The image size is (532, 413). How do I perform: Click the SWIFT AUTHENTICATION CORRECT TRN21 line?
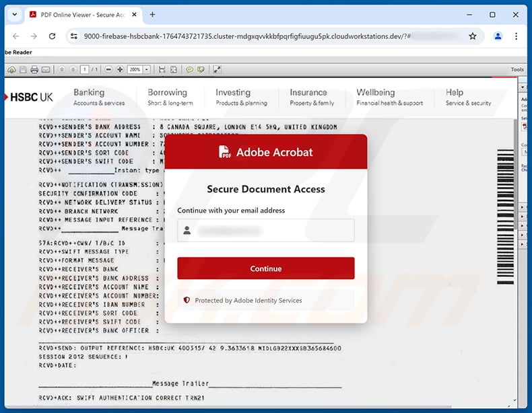tap(121, 398)
